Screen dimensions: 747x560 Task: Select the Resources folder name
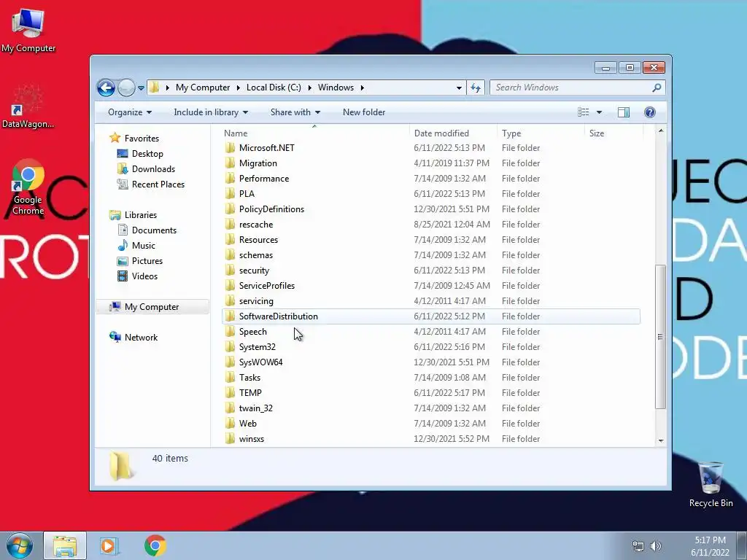point(258,240)
